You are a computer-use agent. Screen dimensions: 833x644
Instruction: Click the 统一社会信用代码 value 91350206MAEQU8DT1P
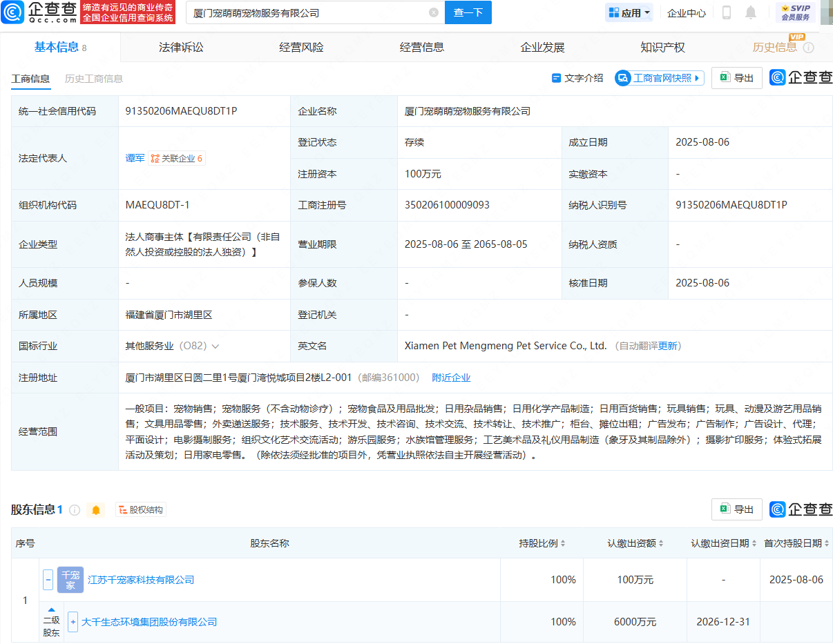182,110
